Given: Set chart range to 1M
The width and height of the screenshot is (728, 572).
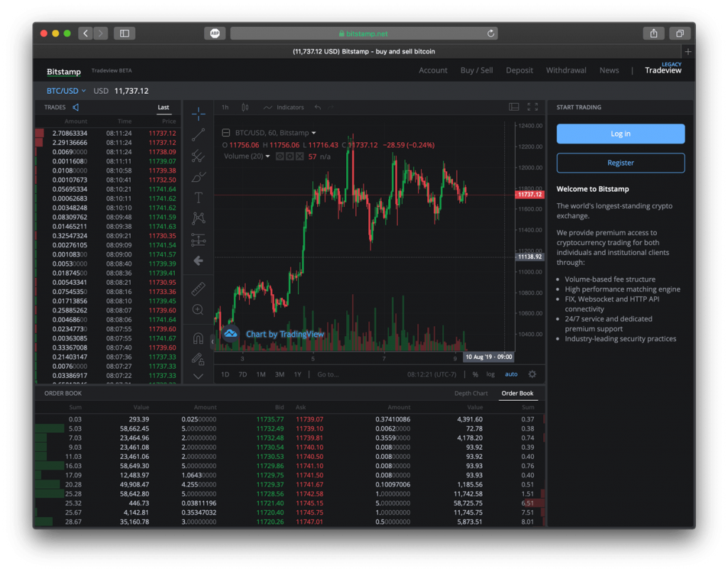Looking at the screenshot, I should click(x=261, y=374).
